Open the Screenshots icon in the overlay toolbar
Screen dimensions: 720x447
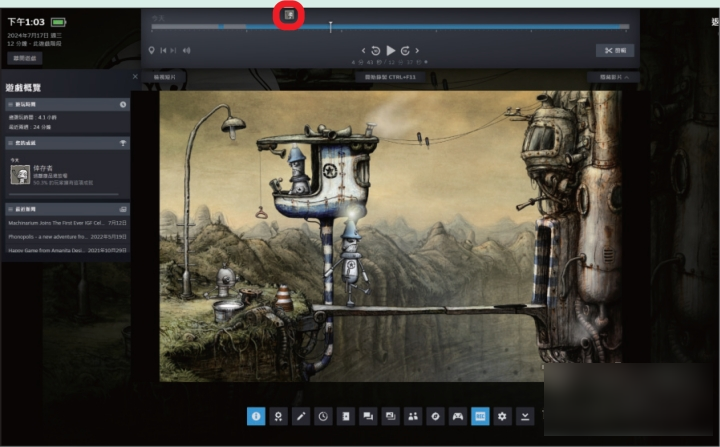tap(390, 416)
